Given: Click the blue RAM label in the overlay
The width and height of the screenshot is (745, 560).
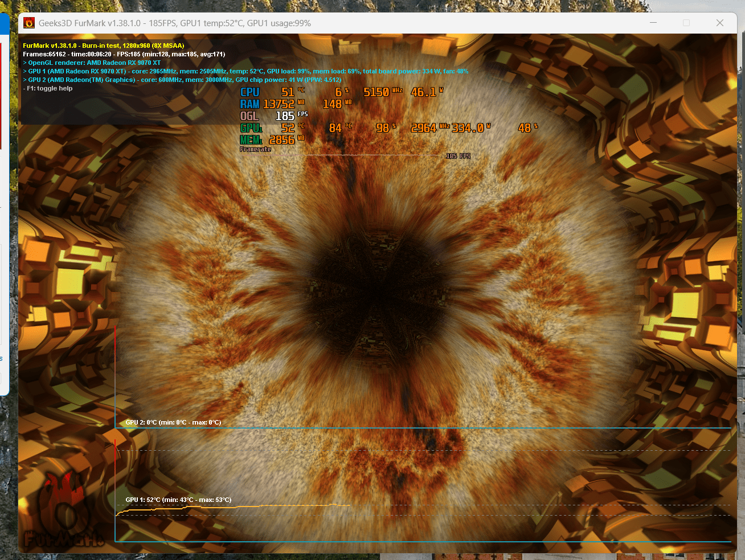Looking at the screenshot, I should click(x=249, y=104).
